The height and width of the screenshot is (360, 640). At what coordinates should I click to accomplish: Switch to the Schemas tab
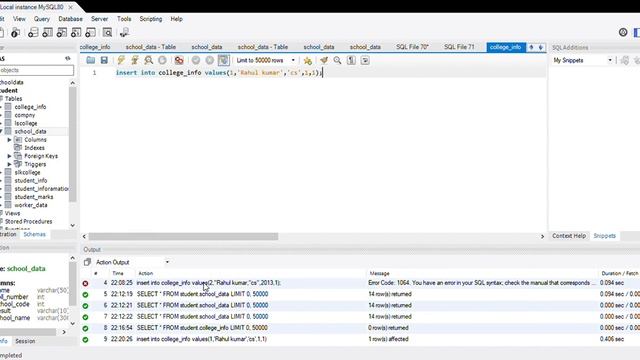[34, 234]
